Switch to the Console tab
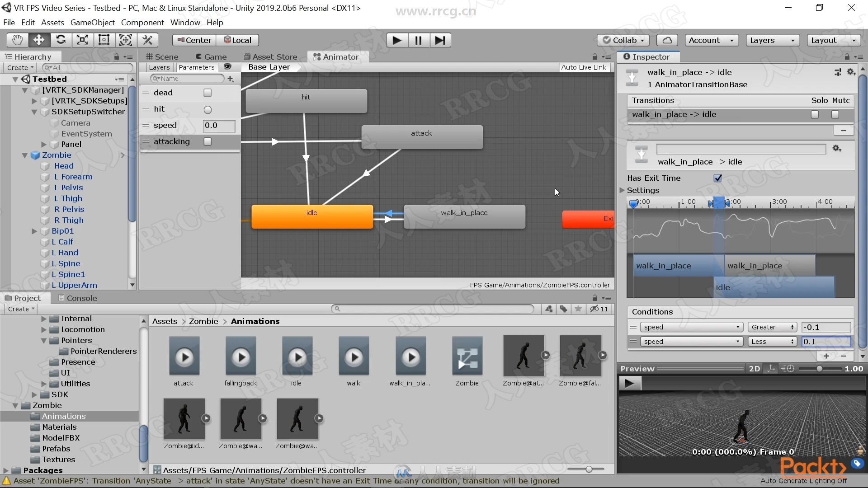Screen dimensions: 868x488 77,298
